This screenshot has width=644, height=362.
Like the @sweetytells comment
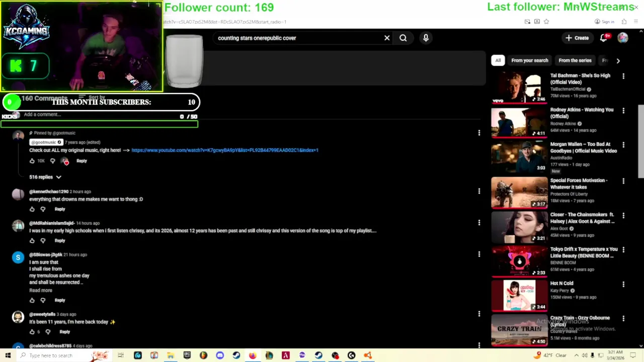click(x=32, y=332)
